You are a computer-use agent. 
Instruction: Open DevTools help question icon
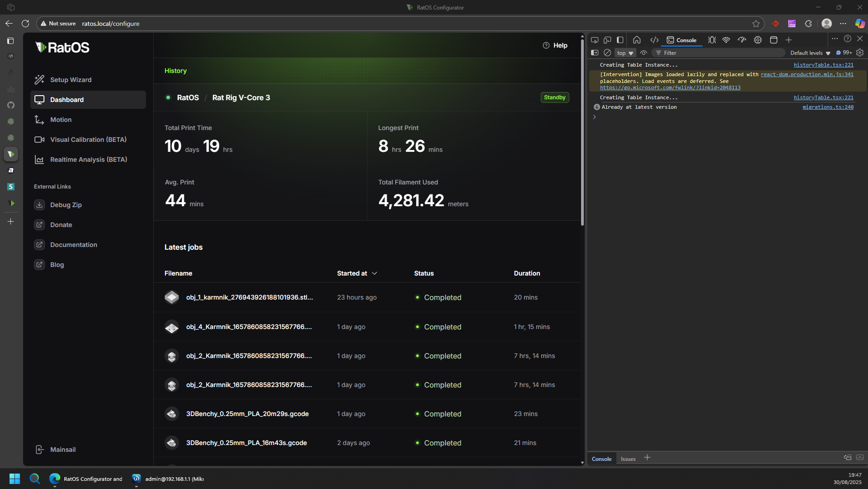(x=848, y=39)
